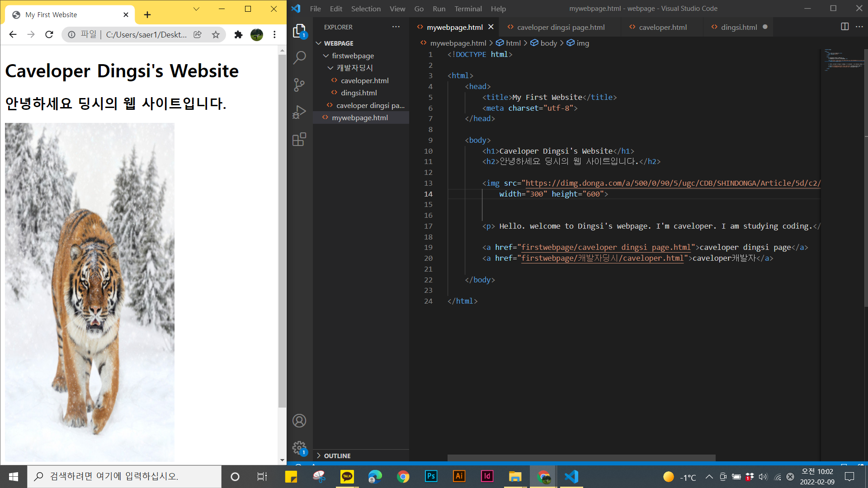Click the Accounts icon in activity bar
868x488 pixels.
point(299,421)
